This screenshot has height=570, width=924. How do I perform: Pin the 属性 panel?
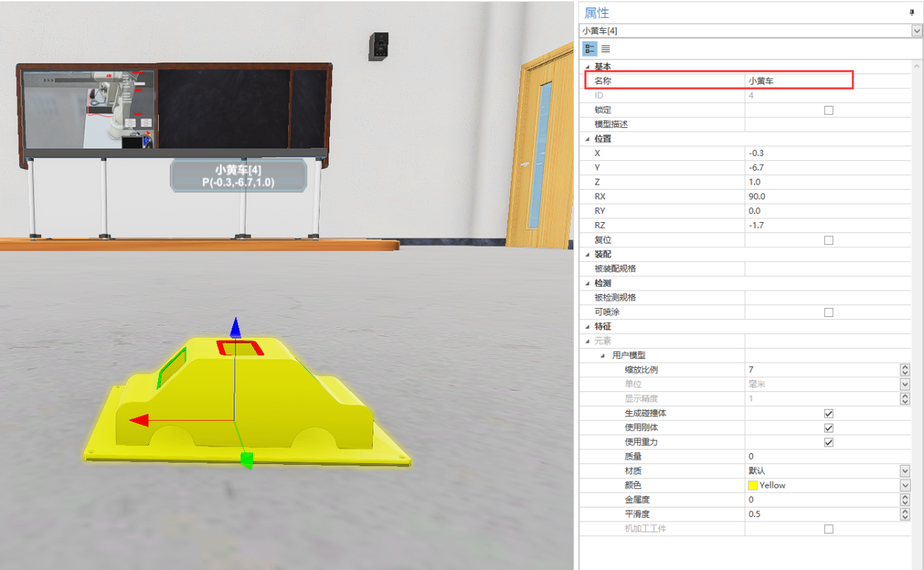point(912,13)
